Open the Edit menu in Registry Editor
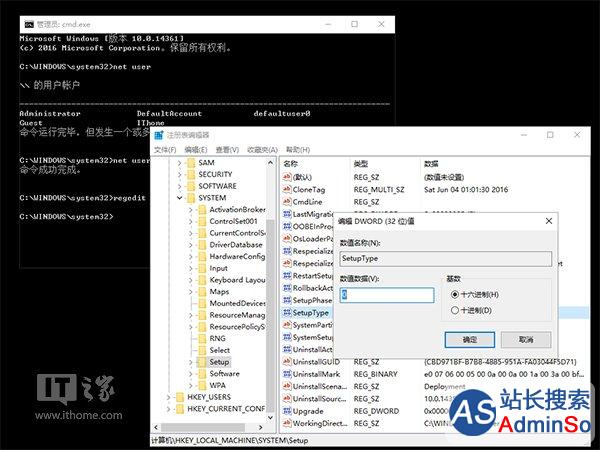The image size is (600, 450). 196,150
